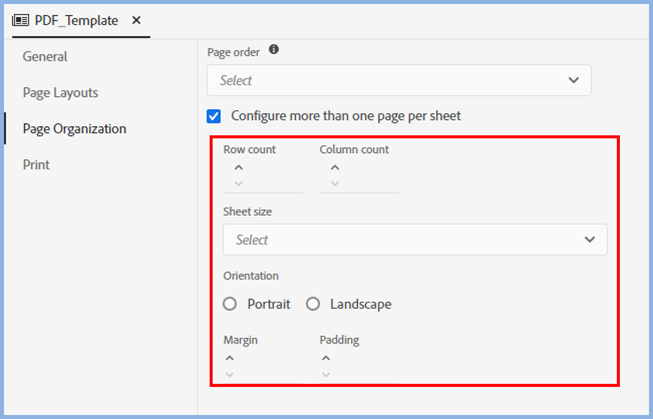Screen dimensions: 653x419
Task: Decrease the Column count value
Action: pyautogui.click(x=334, y=183)
